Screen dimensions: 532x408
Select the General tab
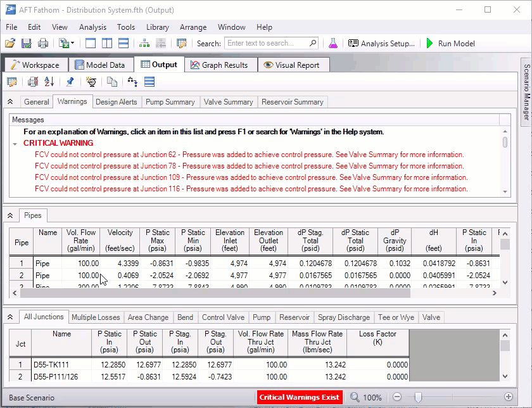(36, 102)
